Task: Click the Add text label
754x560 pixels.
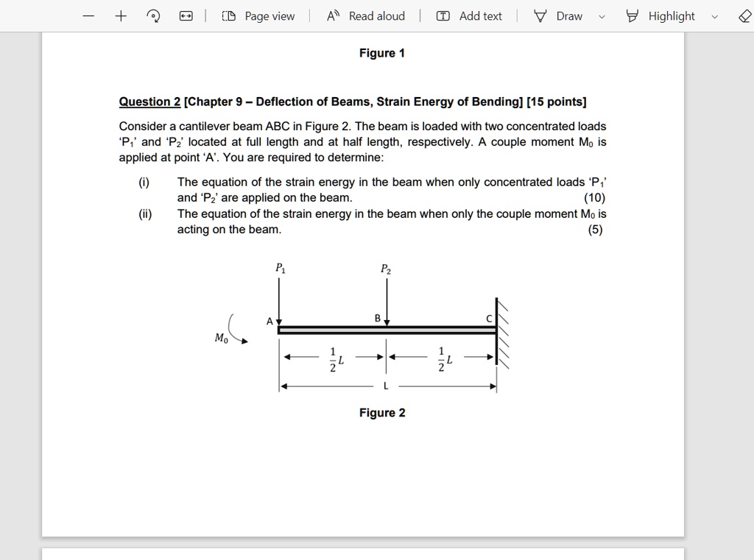Action: (478, 15)
